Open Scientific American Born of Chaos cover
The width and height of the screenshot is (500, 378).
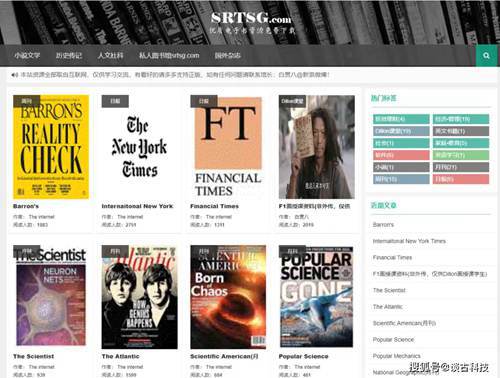[228, 297]
